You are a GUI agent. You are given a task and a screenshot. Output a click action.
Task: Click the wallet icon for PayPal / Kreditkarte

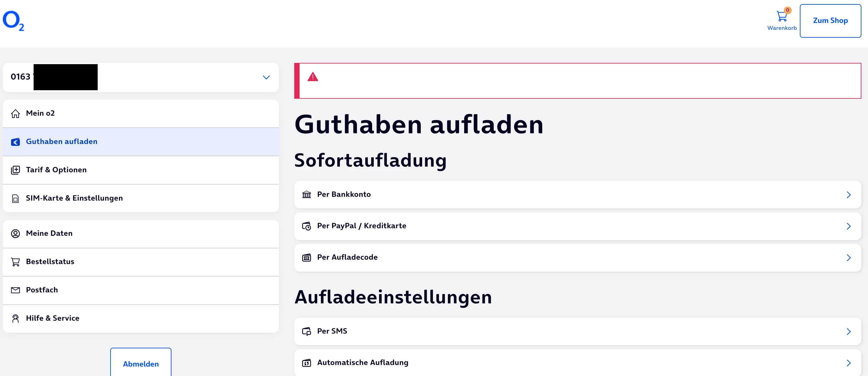[306, 226]
